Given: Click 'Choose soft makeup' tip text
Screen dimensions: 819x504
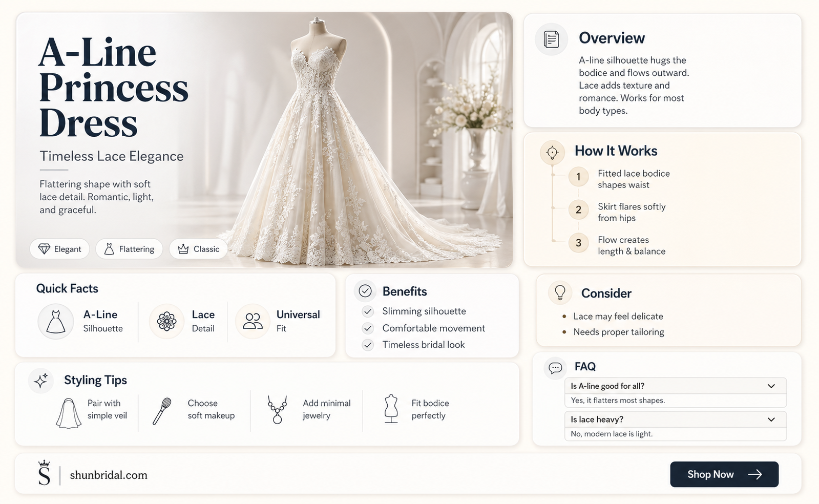Looking at the screenshot, I should [211, 409].
